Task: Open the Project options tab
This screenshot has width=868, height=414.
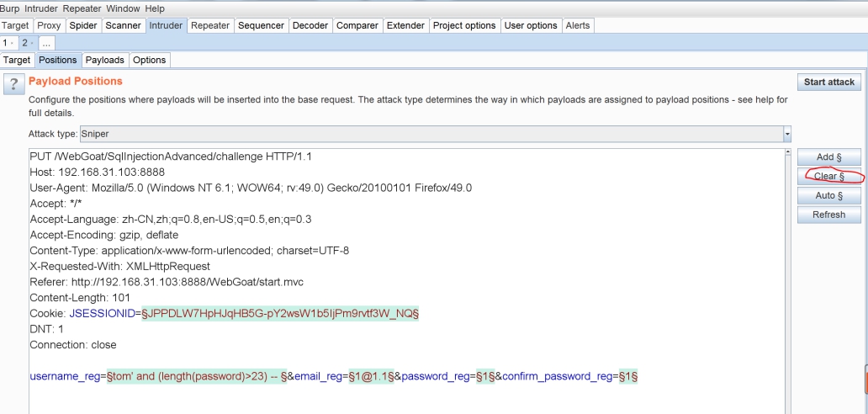Action: [464, 25]
